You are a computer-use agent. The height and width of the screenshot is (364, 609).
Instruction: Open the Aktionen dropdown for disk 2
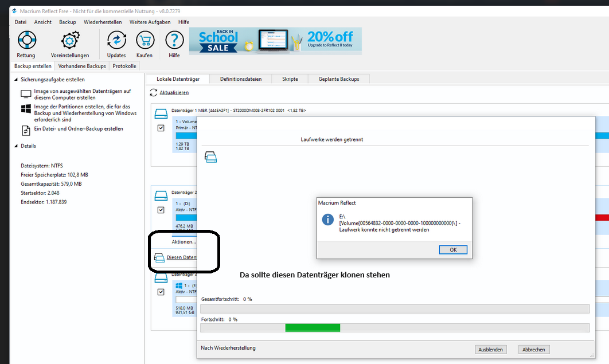tap(184, 242)
